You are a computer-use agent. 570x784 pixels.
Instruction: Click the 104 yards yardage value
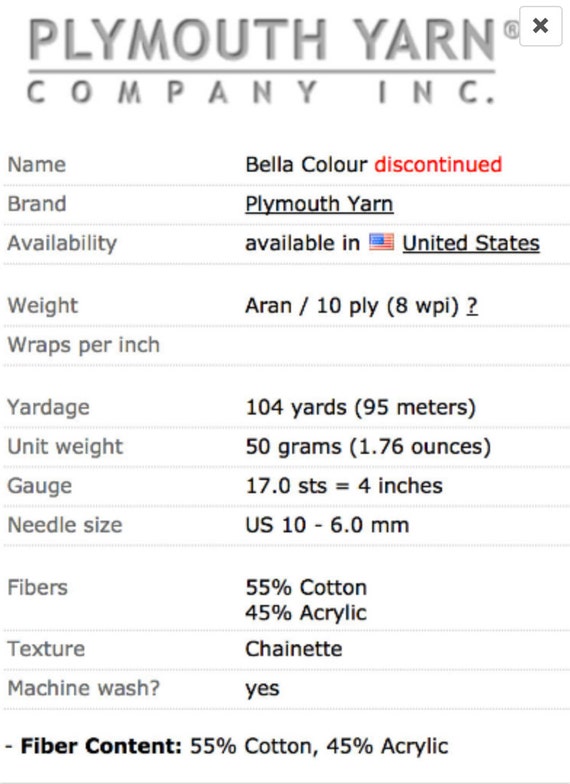pyautogui.click(x=360, y=407)
